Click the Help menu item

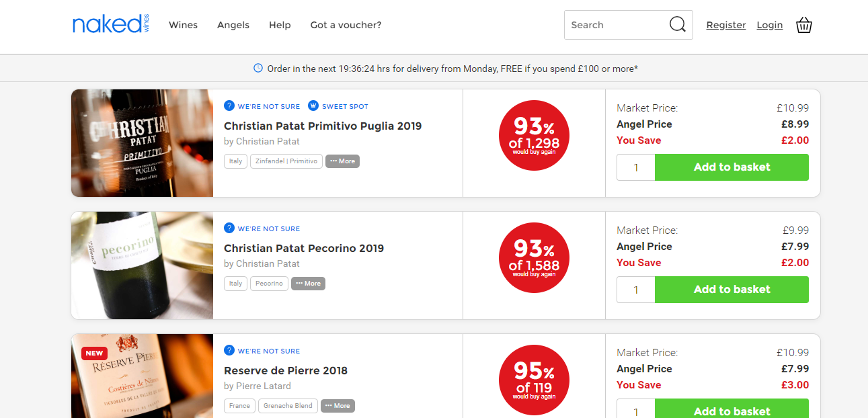click(x=280, y=25)
